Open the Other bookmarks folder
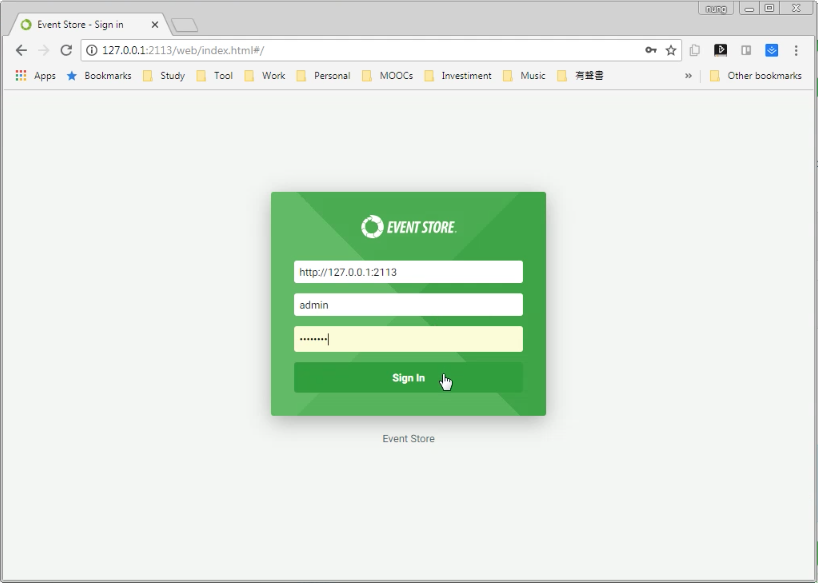818x583 pixels. click(756, 76)
